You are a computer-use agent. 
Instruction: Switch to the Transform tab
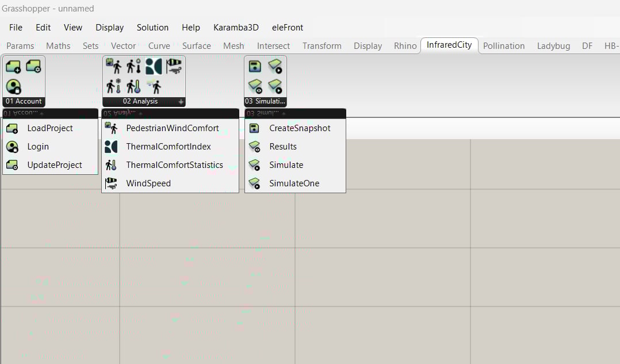[322, 46]
